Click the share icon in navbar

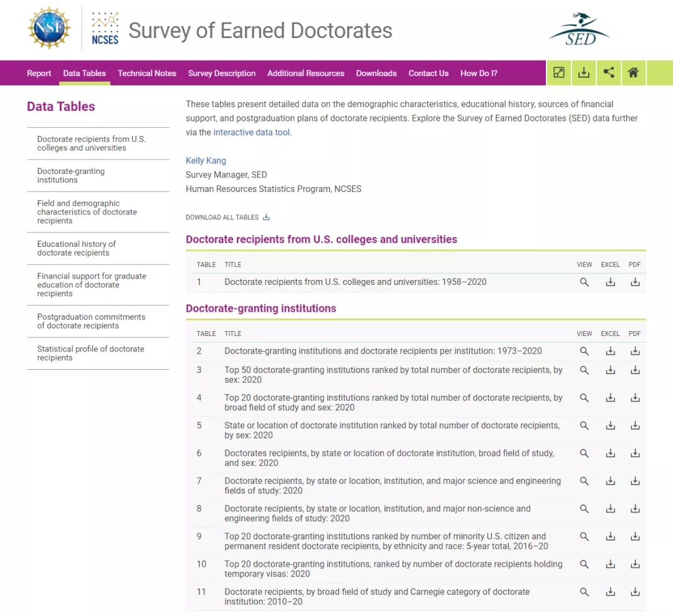pos(609,73)
